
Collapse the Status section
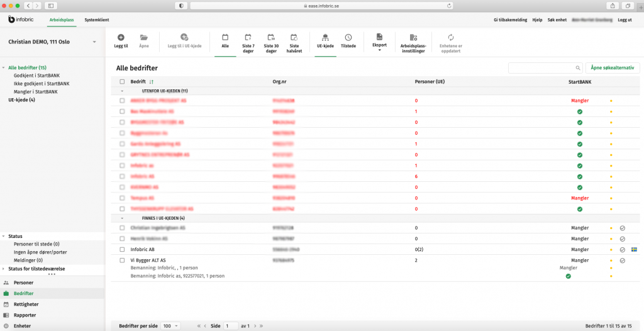(x=4, y=237)
